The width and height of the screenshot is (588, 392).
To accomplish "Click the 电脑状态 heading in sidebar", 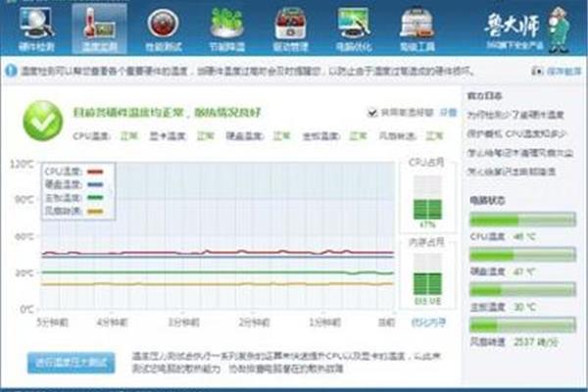I will pos(487,201).
